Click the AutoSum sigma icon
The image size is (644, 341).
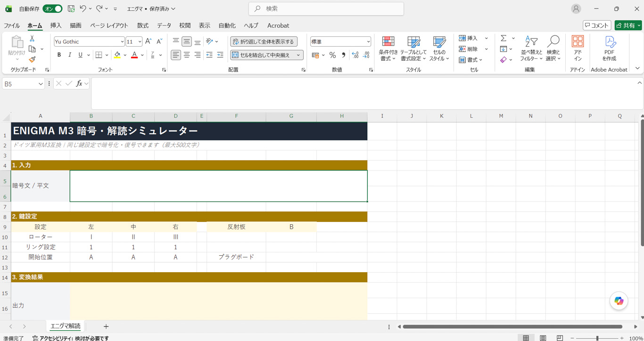point(504,38)
